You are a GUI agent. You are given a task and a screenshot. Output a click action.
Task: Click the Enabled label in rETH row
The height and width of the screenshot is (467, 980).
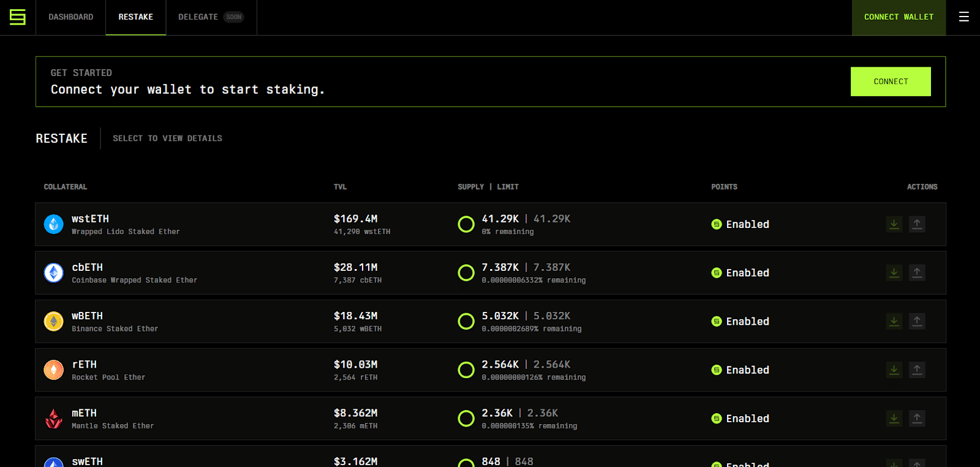point(748,370)
